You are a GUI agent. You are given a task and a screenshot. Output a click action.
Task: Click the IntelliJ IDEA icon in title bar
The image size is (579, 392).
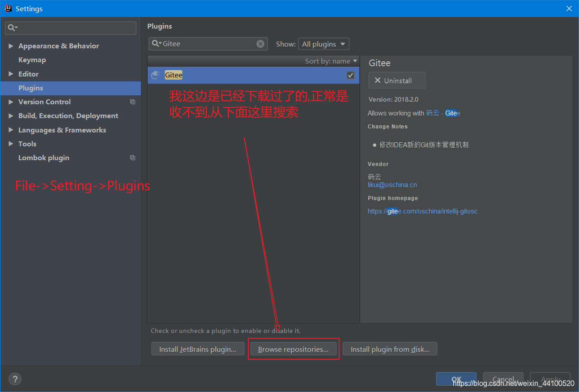[x=8, y=9]
